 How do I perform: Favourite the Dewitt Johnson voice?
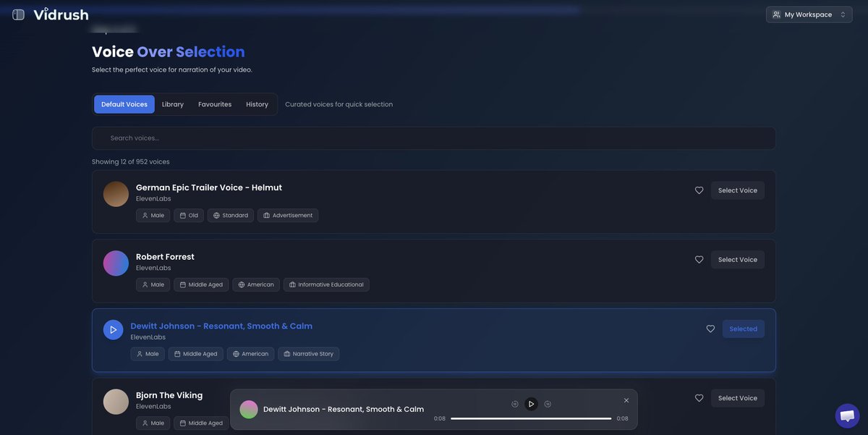click(710, 329)
